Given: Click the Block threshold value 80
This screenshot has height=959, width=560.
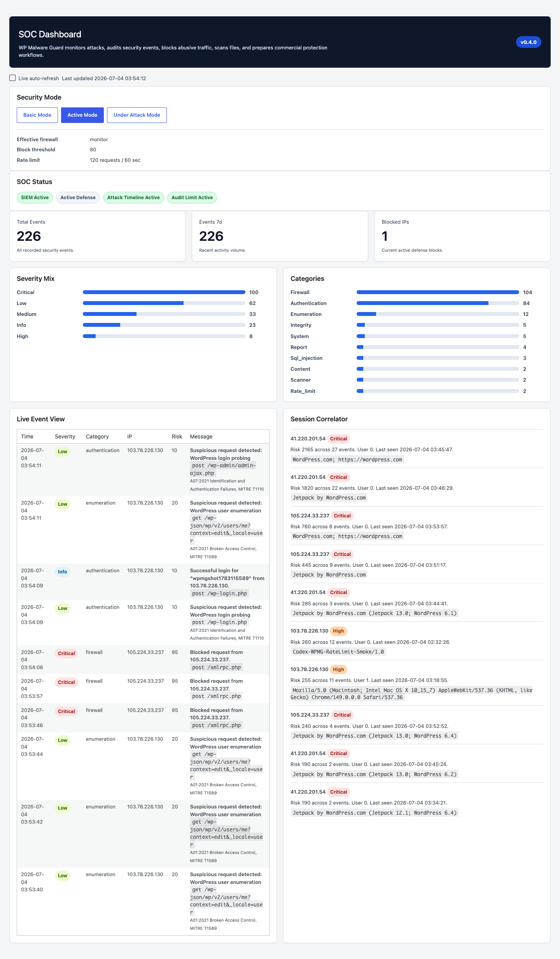Looking at the screenshot, I should pos(93,149).
